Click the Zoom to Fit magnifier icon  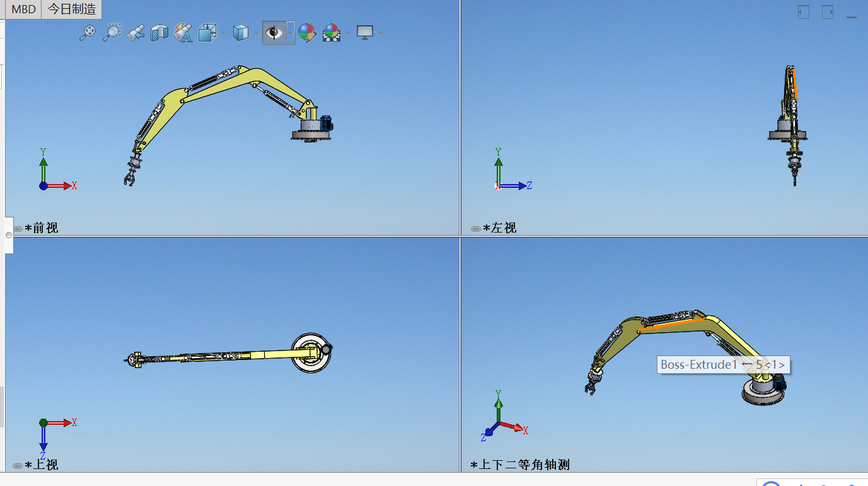[x=88, y=32]
